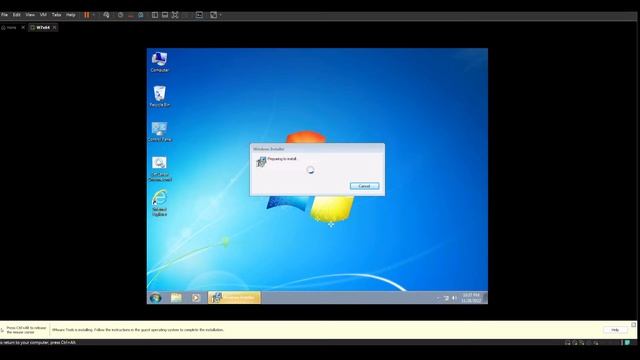Toggle the thumbnail bar view icon
Image resolution: width=640 pixels, height=360 pixels.
pyautogui.click(x=165, y=15)
